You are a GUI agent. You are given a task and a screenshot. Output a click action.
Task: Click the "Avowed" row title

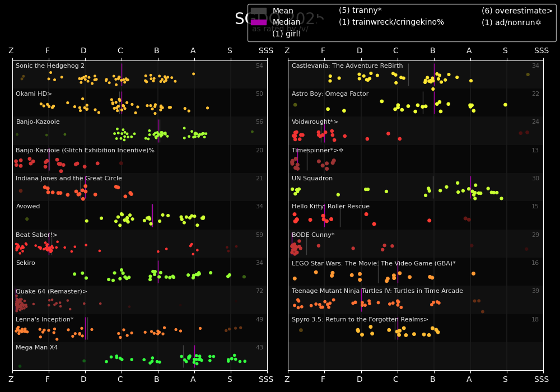click(28, 206)
